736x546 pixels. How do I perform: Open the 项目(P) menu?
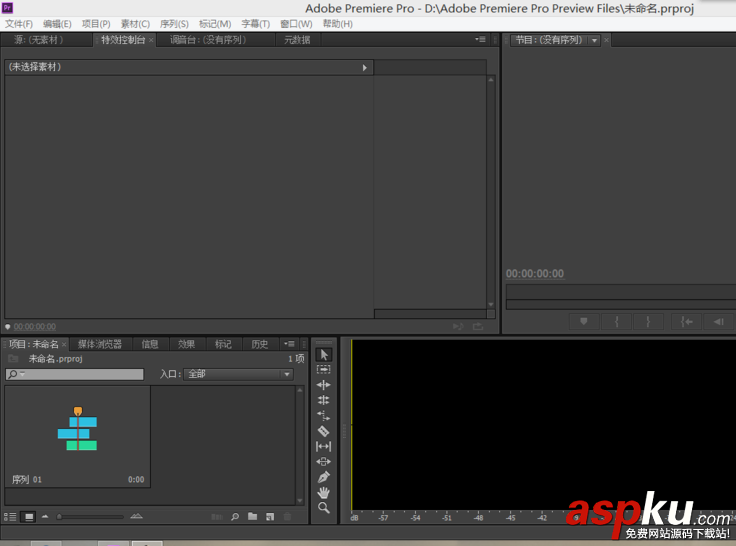coord(96,24)
